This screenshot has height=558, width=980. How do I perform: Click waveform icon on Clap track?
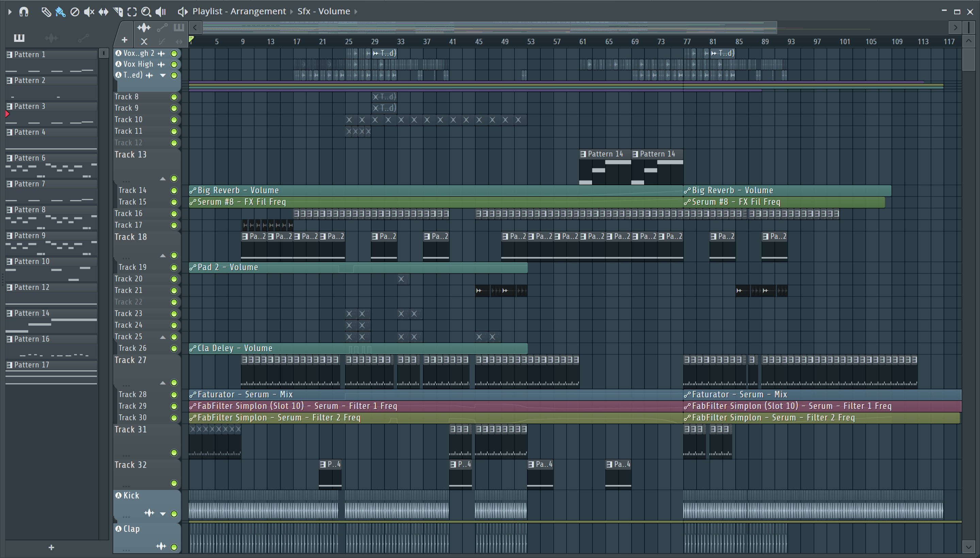tap(161, 546)
